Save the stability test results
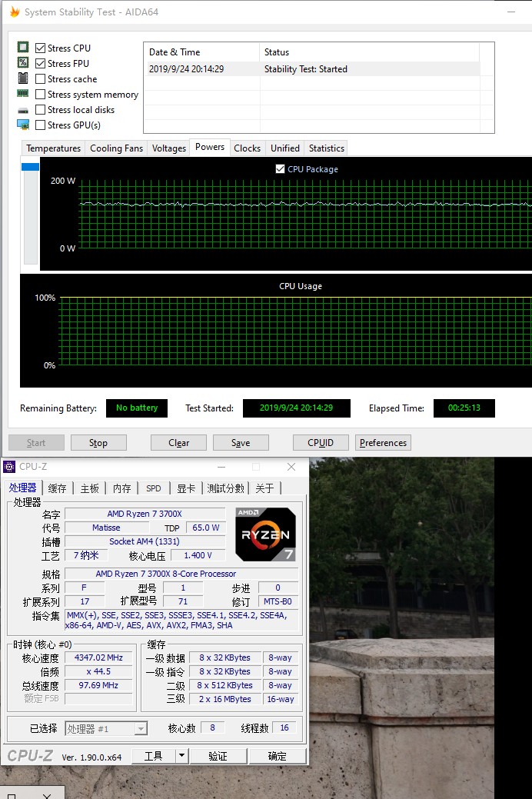 tap(241, 443)
